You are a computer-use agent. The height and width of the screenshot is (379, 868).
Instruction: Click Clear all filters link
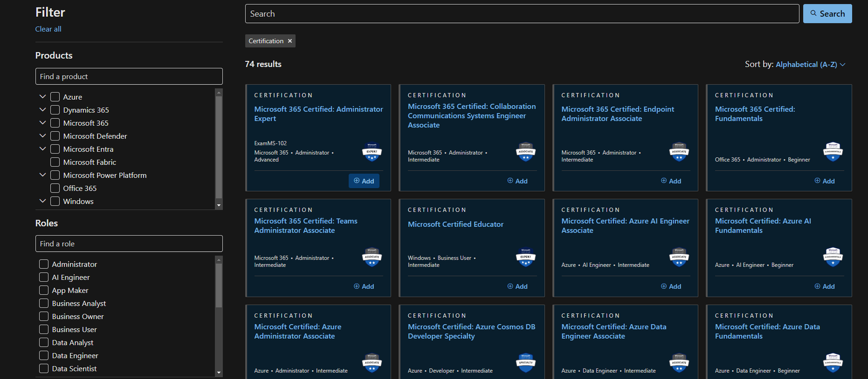[x=48, y=29]
